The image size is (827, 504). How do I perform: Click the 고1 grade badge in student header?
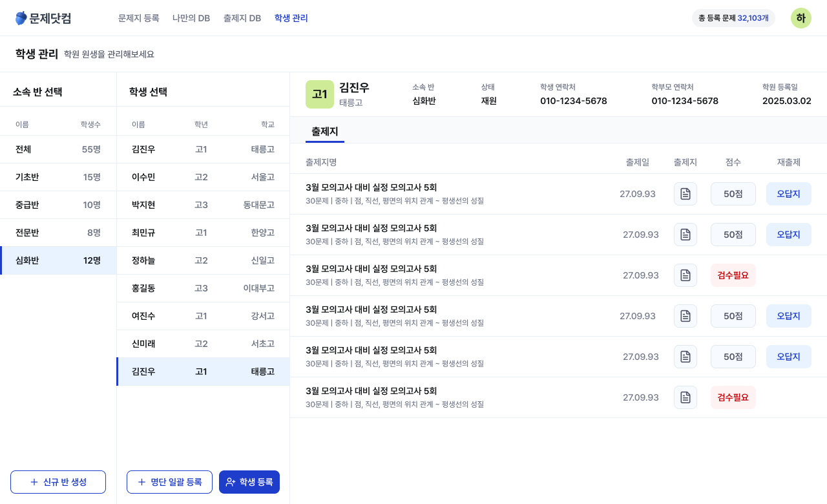320,94
